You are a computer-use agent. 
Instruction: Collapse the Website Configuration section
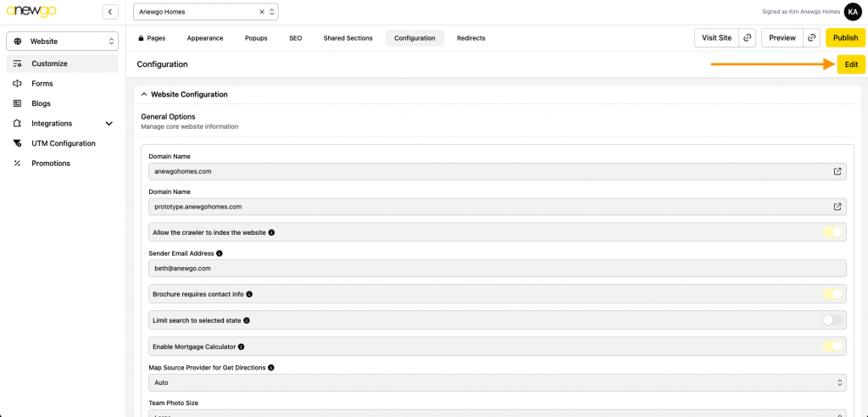144,94
